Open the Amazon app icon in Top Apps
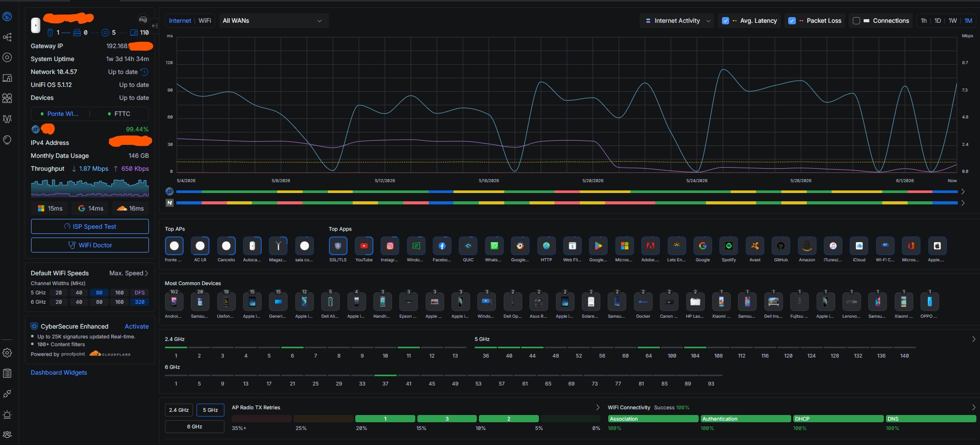This screenshot has width=980, height=445. (807, 246)
